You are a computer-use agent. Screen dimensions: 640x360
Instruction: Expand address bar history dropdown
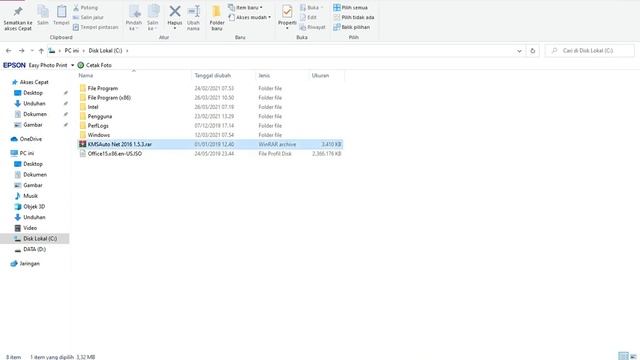(519, 51)
